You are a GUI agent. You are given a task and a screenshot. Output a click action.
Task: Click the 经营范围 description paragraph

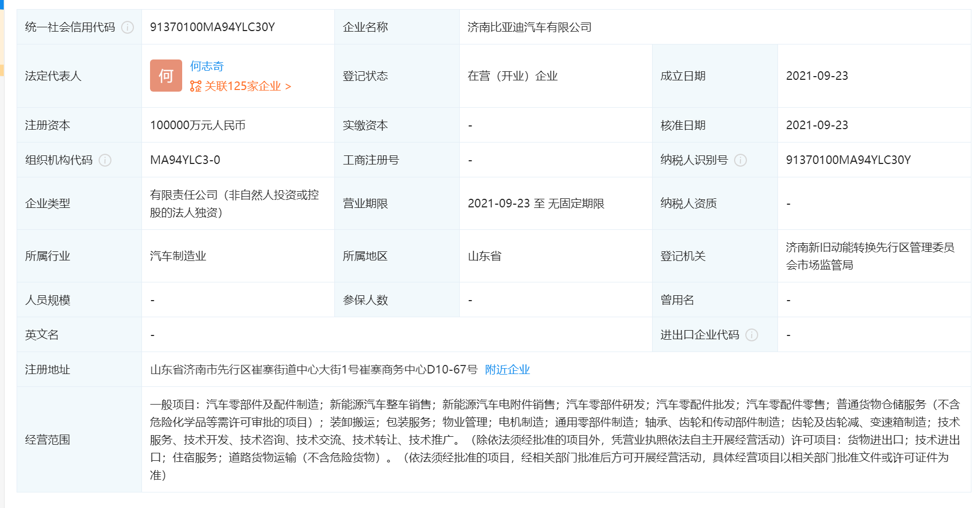[555, 439]
